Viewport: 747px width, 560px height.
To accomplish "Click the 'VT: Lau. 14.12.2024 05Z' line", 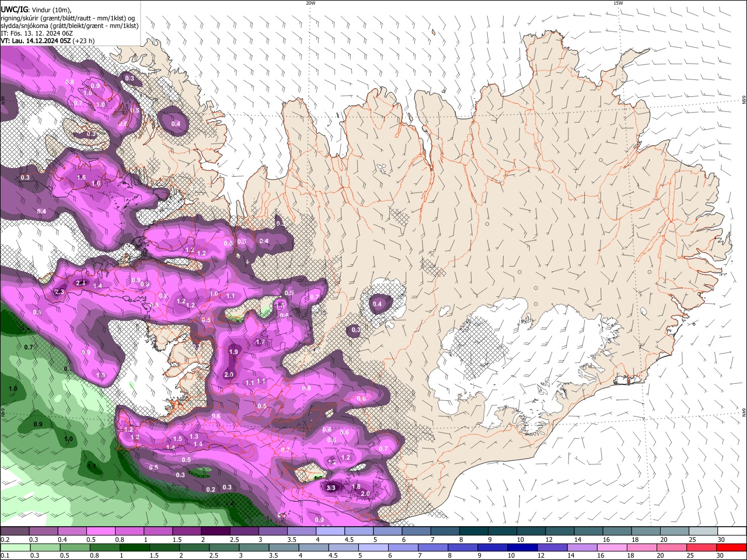I will pos(36,41).
